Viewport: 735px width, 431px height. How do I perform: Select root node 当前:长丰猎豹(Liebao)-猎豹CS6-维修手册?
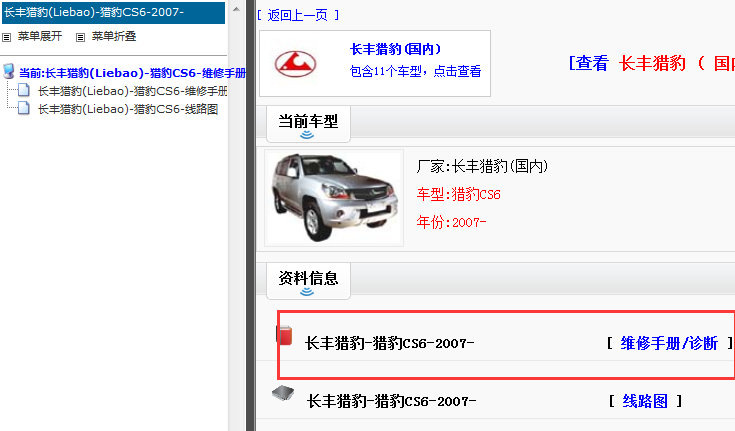[132, 73]
